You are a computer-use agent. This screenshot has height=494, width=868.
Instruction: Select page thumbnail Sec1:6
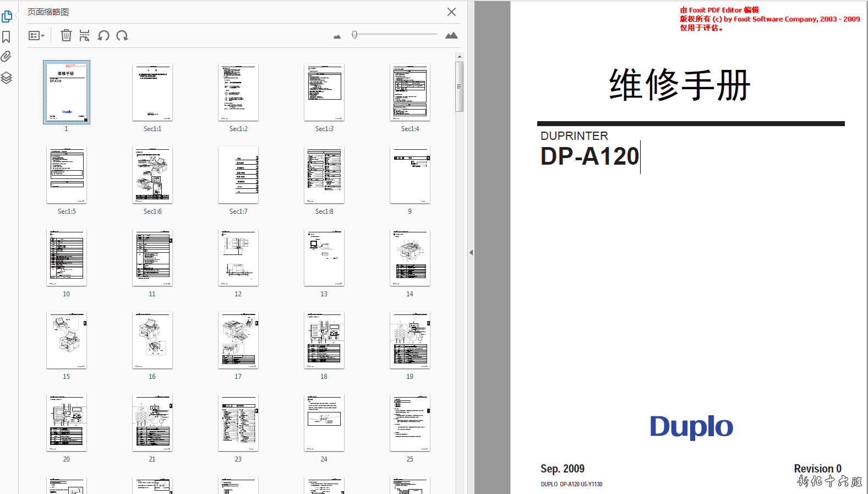point(152,175)
